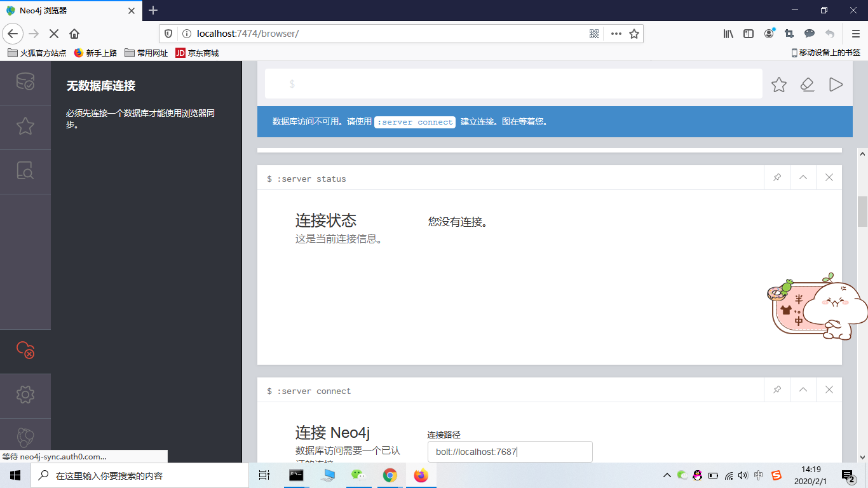Open the documents search sidebar icon

pos(25,170)
